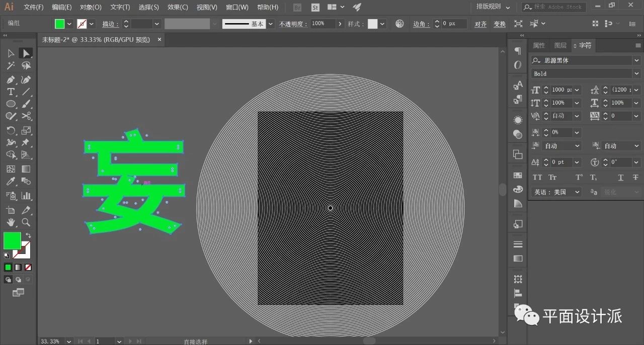Viewport: 644px width, 345px height.
Task: Set fill mode to None
Action: point(28,267)
